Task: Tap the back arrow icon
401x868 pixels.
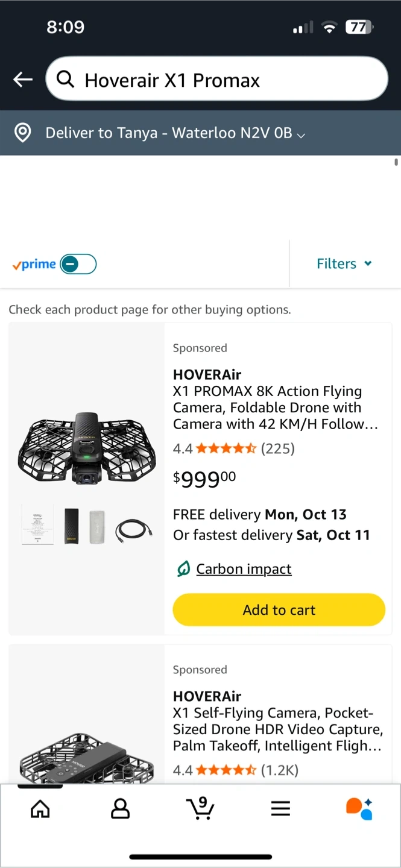Action: [x=23, y=80]
